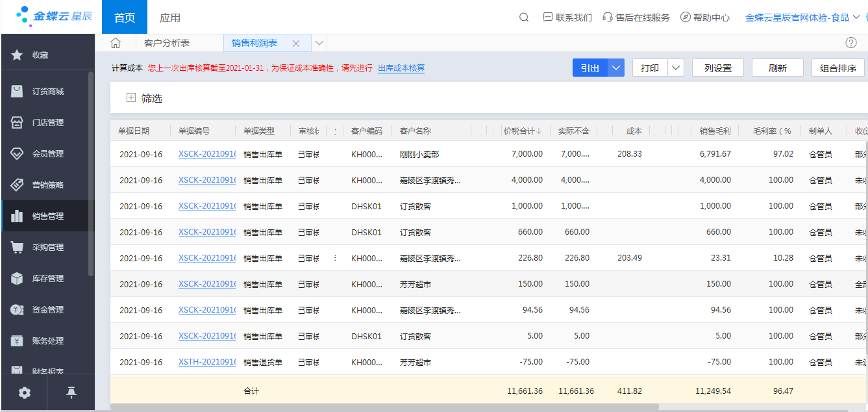
Task: Open the 引出 export dropdown arrow
Action: [616, 68]
